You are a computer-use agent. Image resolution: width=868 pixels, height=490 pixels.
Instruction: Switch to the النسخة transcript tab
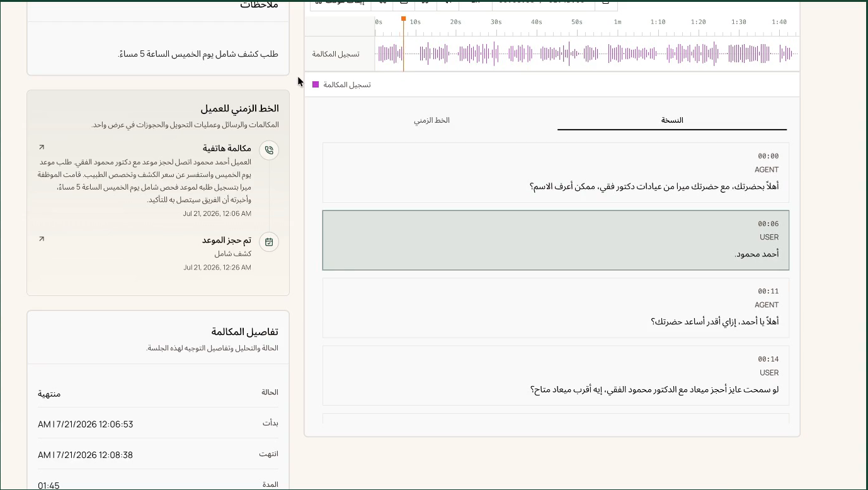click(672, 120)
